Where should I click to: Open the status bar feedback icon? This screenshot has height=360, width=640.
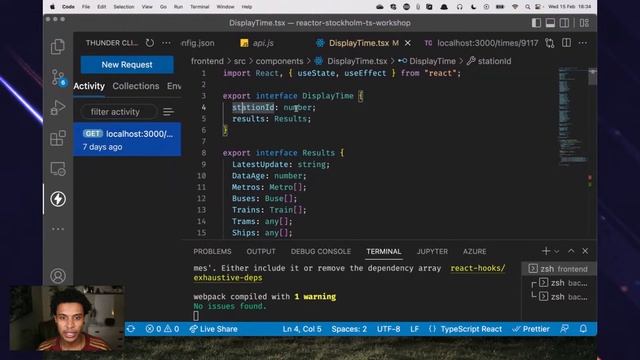point(564,329)
